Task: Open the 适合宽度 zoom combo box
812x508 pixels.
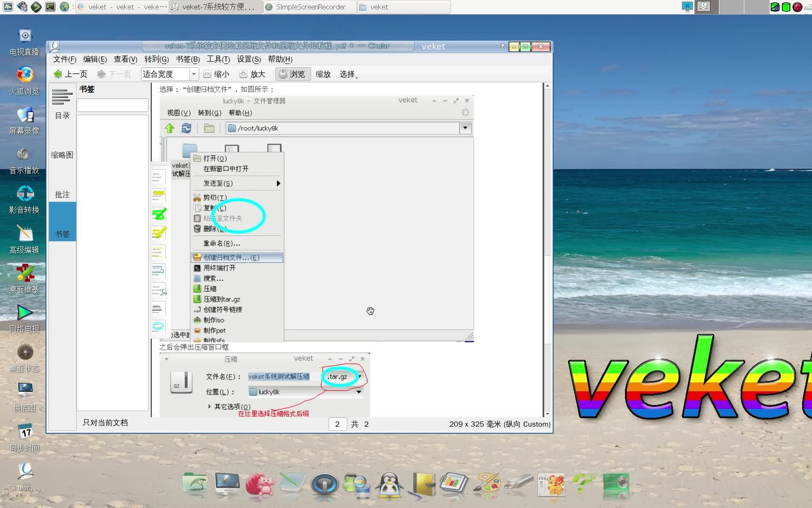Action: (x=170, y=74)
